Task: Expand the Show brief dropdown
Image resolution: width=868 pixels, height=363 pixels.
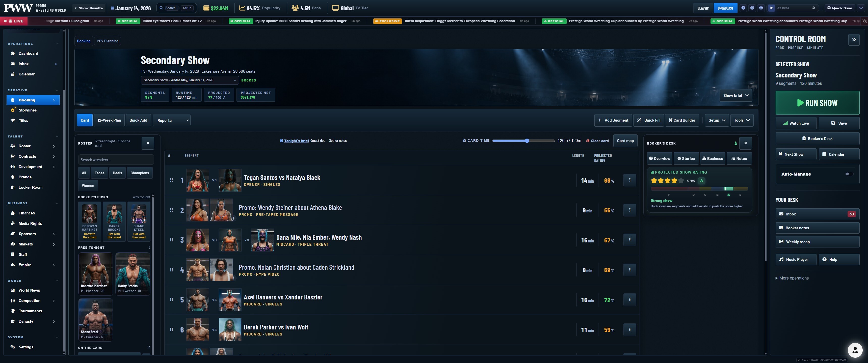Action: (735, 96)
